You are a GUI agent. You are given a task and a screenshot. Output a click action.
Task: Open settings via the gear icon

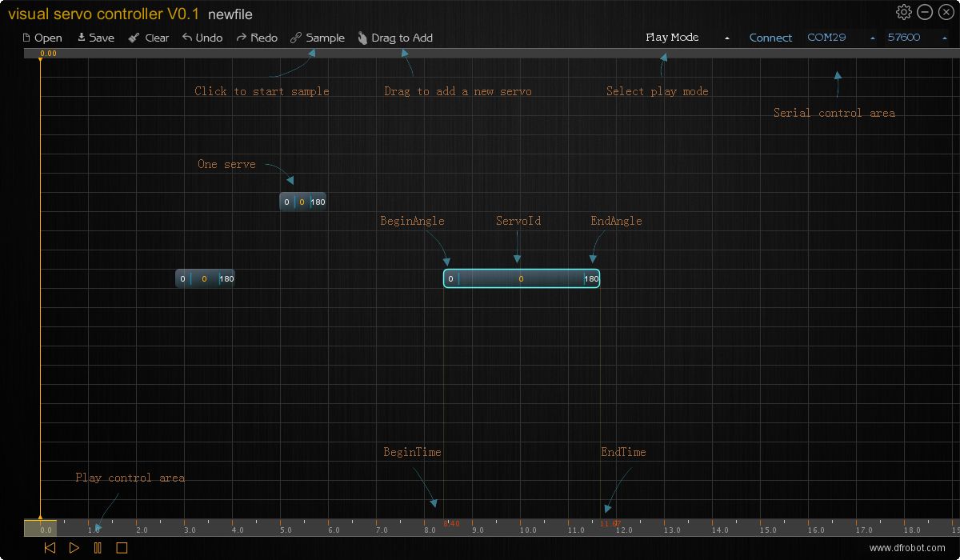click(903, 12)
